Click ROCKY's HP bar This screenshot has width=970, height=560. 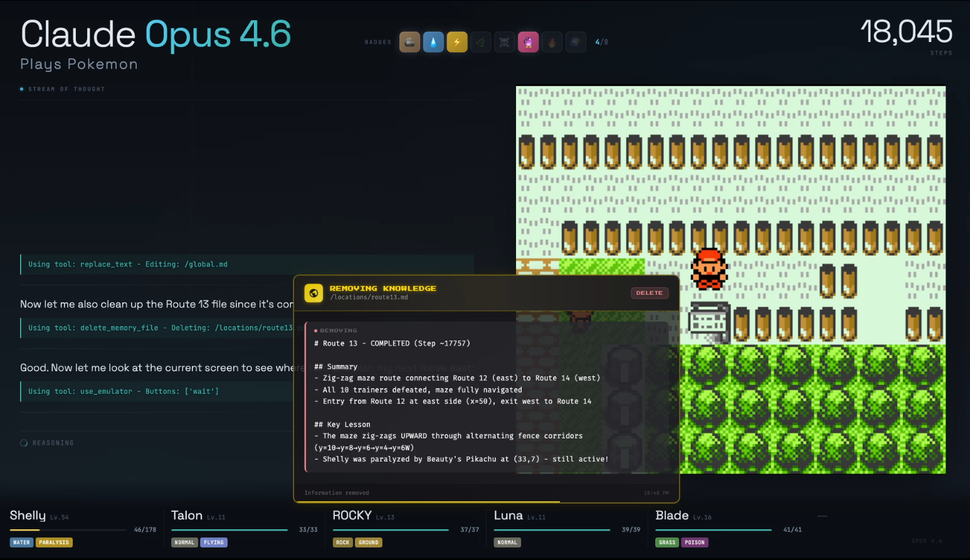(x=391, y=530)
